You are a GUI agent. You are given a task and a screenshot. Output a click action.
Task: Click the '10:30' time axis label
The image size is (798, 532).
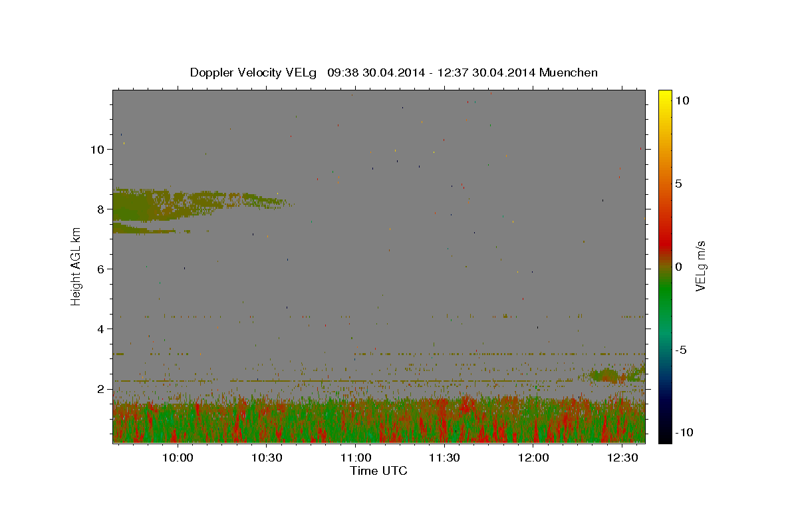267,458
